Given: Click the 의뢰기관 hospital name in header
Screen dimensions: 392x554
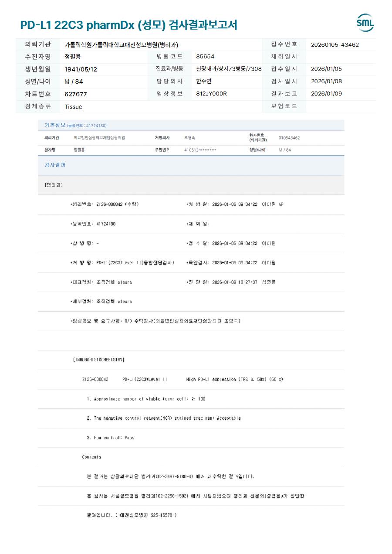Looking at the screenshot, I should (121, 44).
